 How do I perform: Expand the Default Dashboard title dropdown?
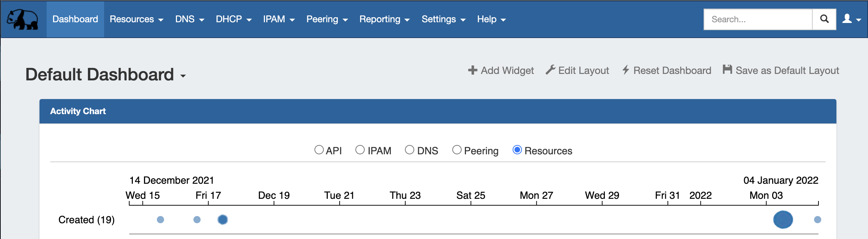[x=183, y=76]
